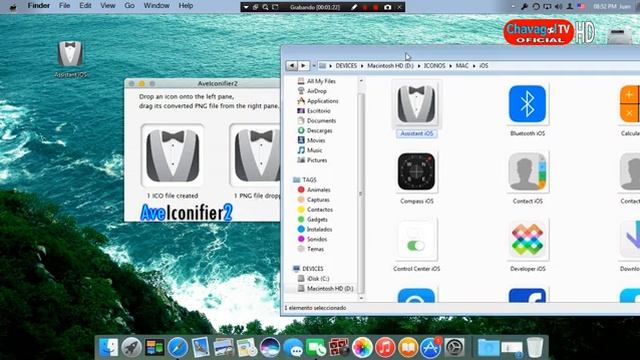
Task: Open iDisk (C:) drive in sidebar
Action: click(x=313, y=279)
